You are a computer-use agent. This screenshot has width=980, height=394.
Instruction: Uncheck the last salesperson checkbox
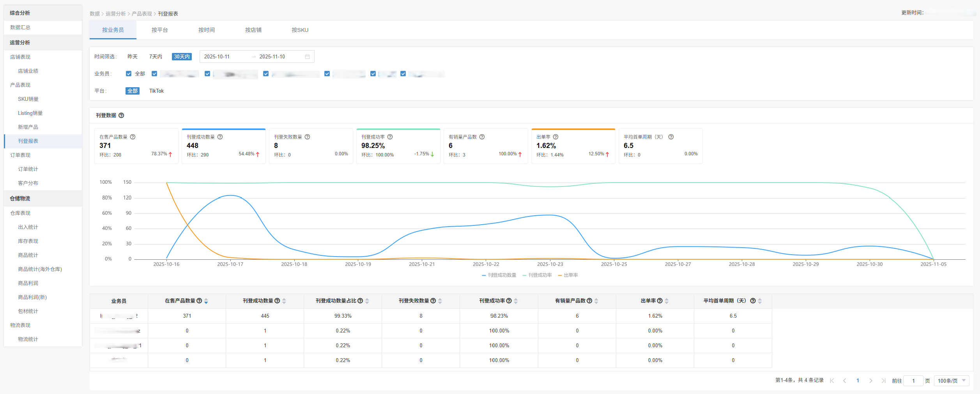click(403, 74)
